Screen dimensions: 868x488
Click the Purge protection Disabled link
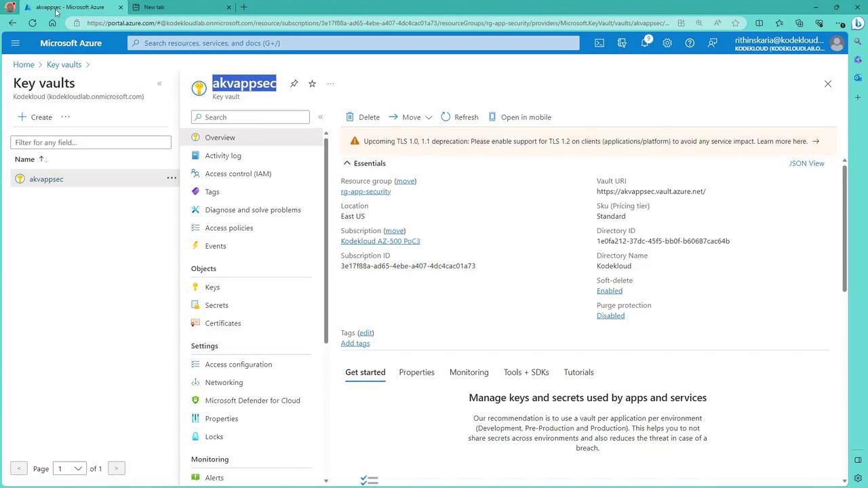[610, 316]
